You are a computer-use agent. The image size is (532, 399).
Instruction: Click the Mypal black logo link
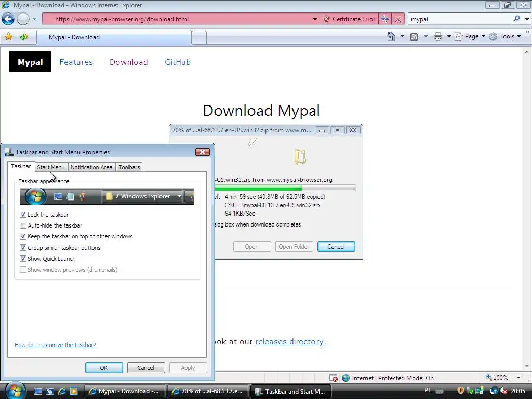[x=30, y=62]
